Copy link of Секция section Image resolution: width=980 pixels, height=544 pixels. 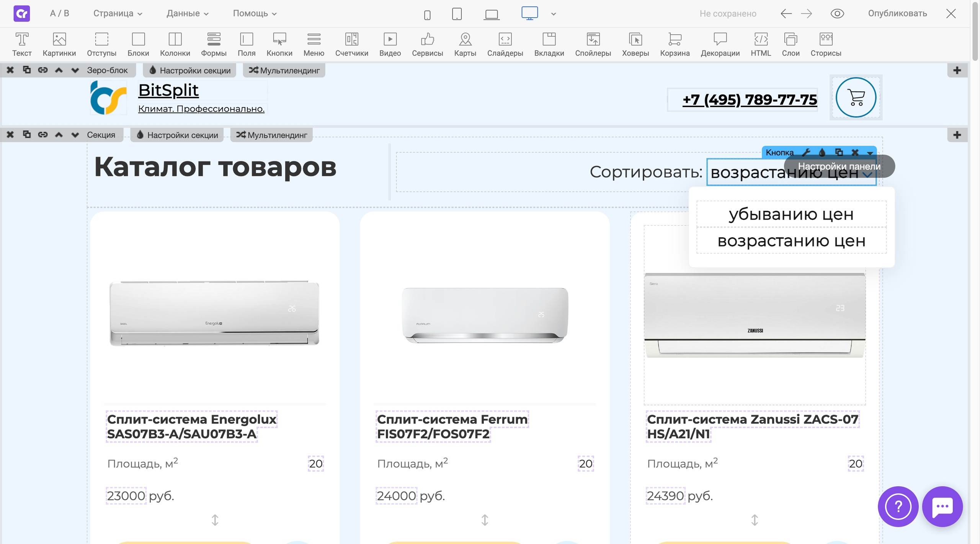pos(43,135)
